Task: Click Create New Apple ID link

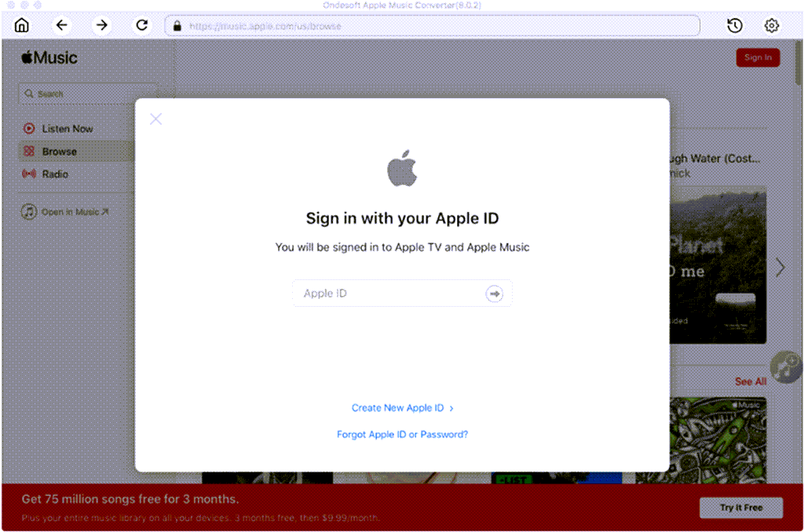Action: (x=402, y=408)
